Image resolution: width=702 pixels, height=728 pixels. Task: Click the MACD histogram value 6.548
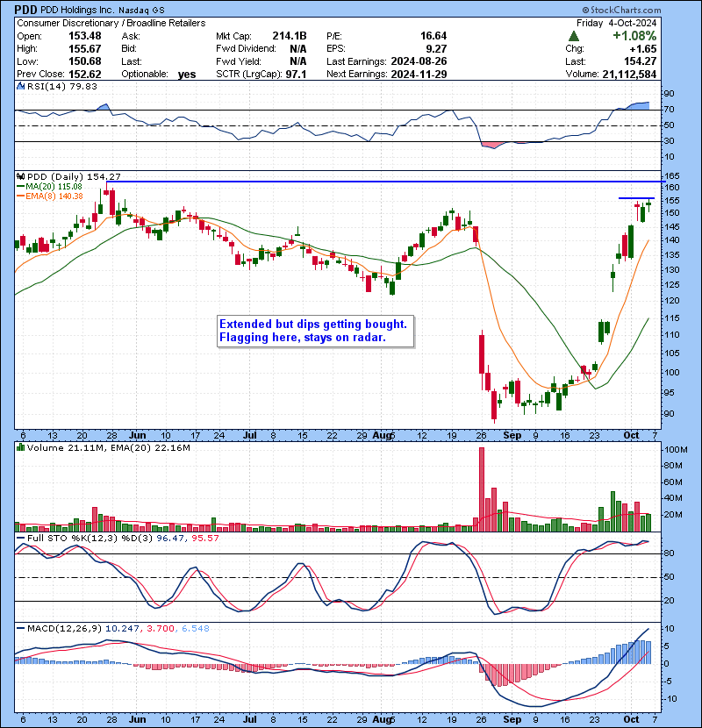pyautogui.click(x=196, y=629)
